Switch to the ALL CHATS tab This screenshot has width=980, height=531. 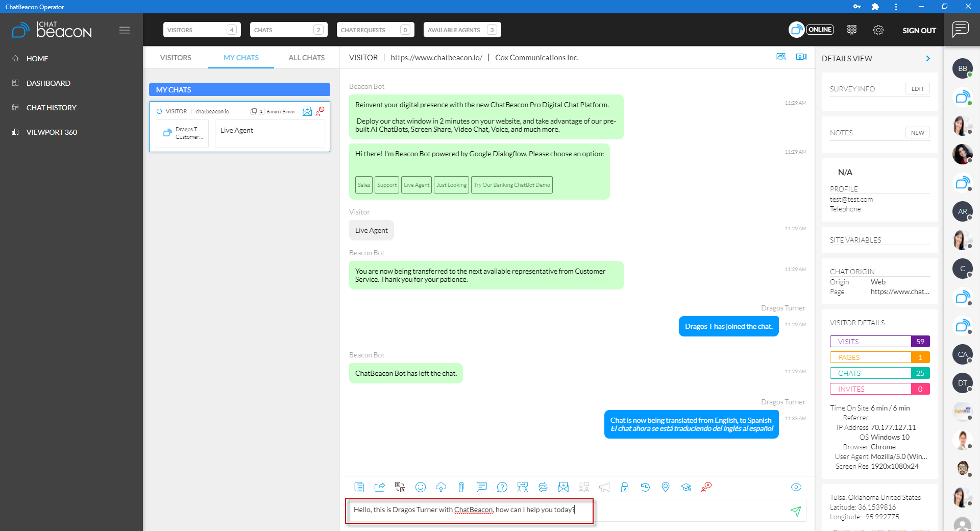306,58
